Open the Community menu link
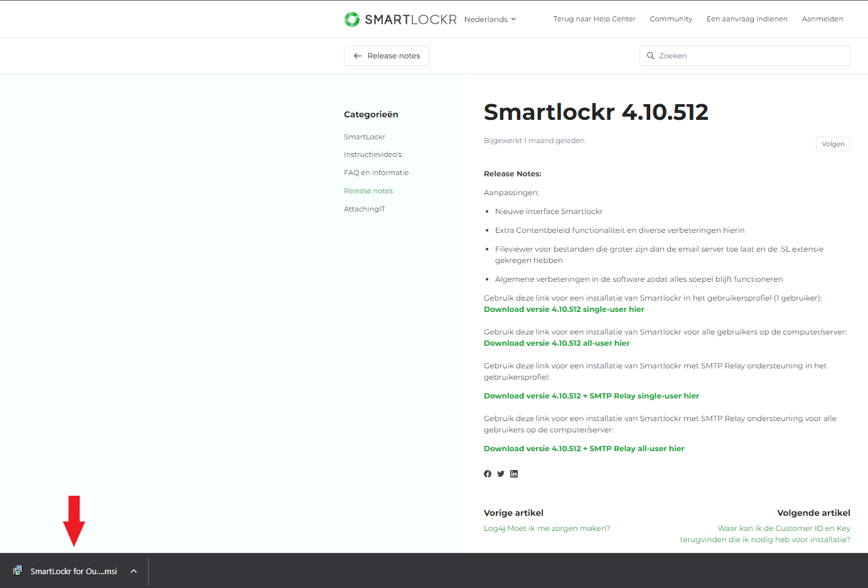The image size is (868, 588). tap(671, 19)
